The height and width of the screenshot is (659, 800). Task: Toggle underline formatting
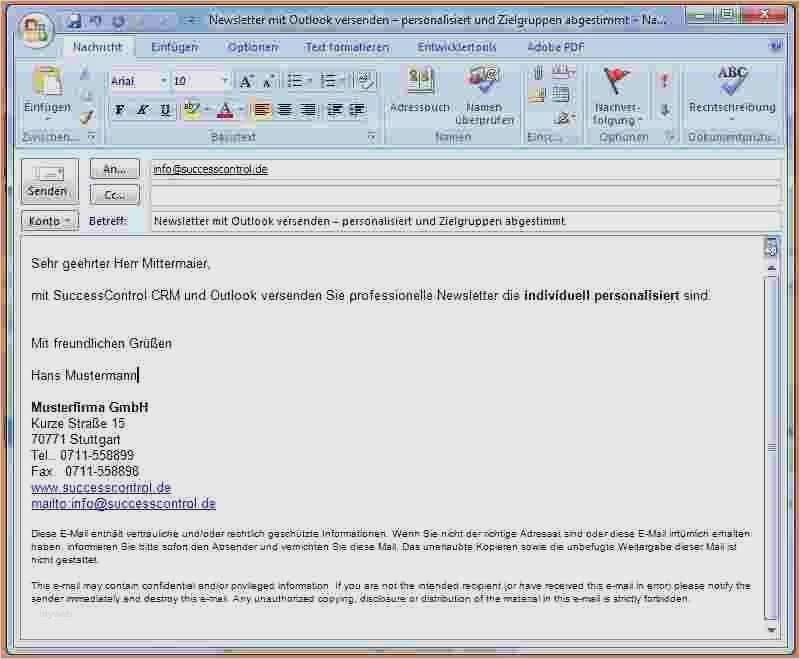pyautogui.click(x=164, y=110)
